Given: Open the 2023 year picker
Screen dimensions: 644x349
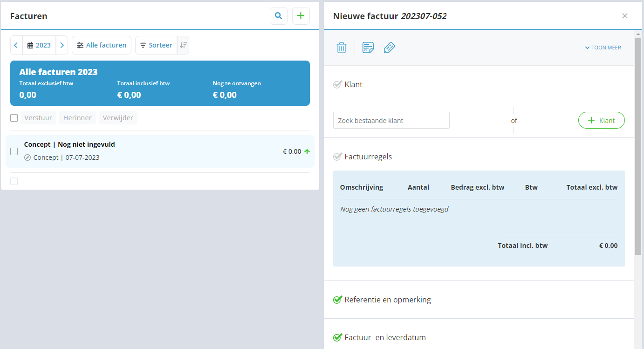Looking at the screenshot, I should tap(39, 45).
